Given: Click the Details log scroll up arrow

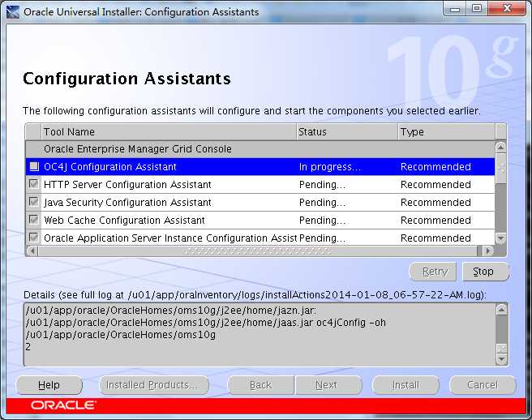Looking at the screenshot, I should tap(502, 309).
